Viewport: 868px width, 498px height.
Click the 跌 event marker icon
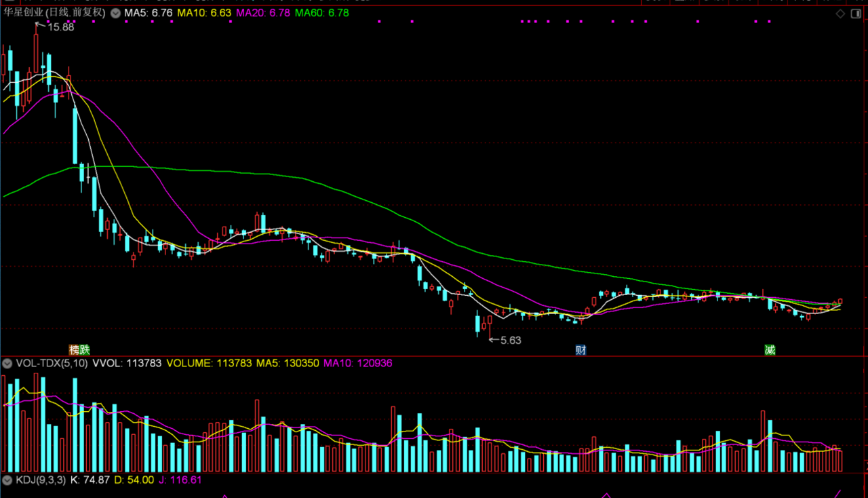click(84, 350)
